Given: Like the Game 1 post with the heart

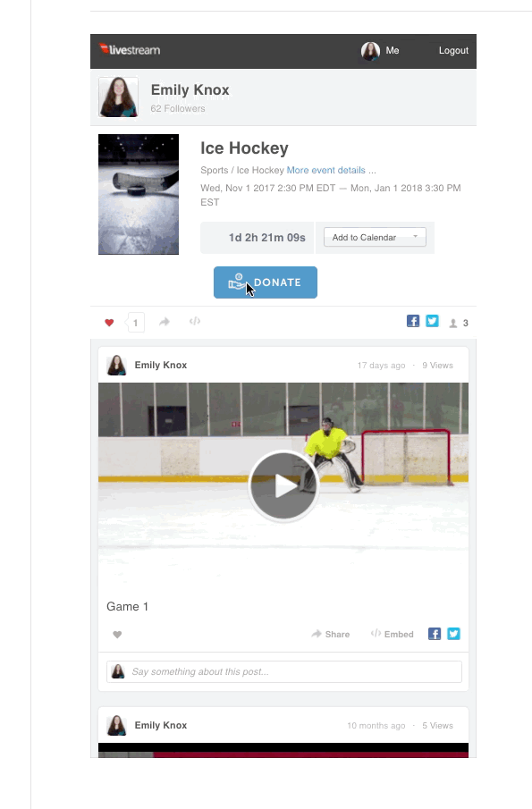Looking at the screenshot, I should click(x=117, y=635).
